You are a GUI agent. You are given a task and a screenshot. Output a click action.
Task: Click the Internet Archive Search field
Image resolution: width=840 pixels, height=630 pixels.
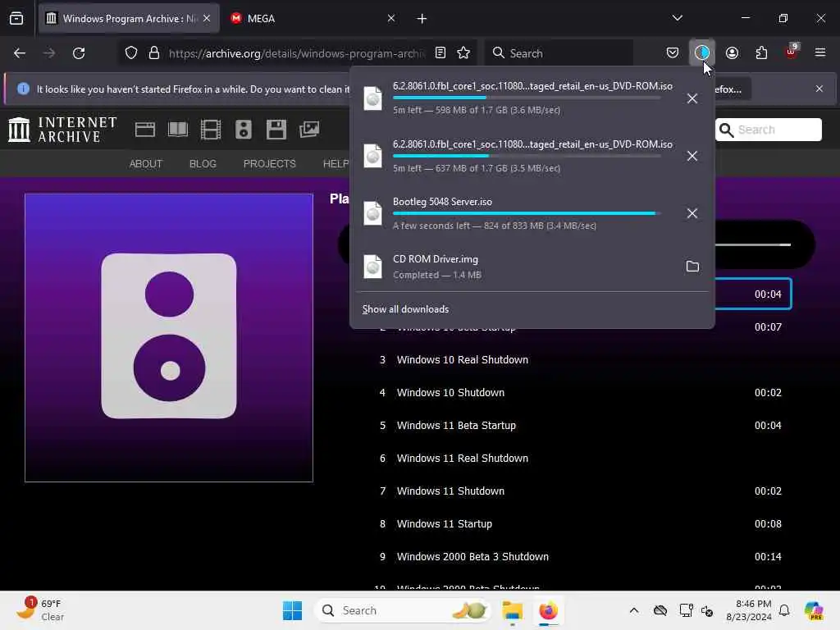pyautogui.click(x=768, y=130)
